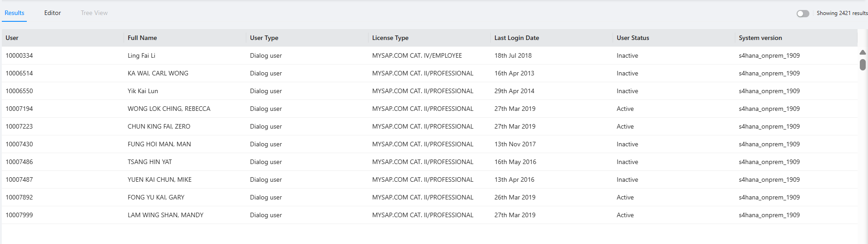This screenshot has height=244, width=868.
Task: Click the CAT. IV/EMPLOYEE license cell
Action: click(x=417, y=56)
